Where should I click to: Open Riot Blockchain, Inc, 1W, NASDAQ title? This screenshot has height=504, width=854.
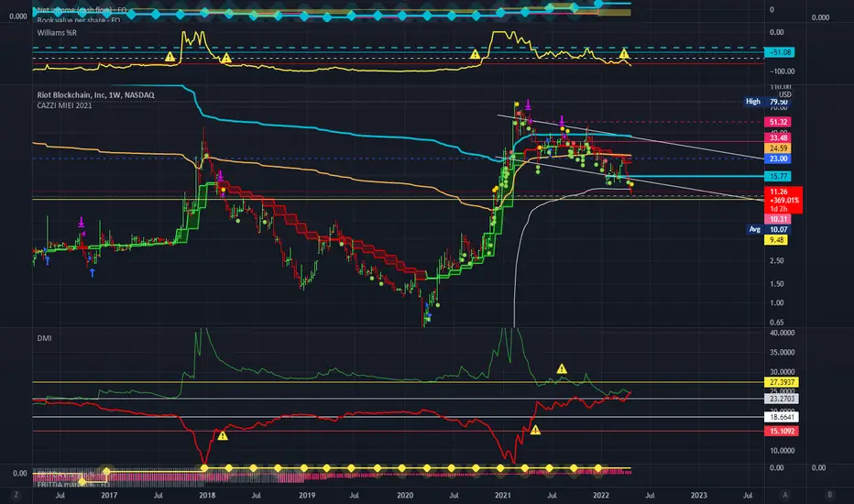(x=96, y=94)
